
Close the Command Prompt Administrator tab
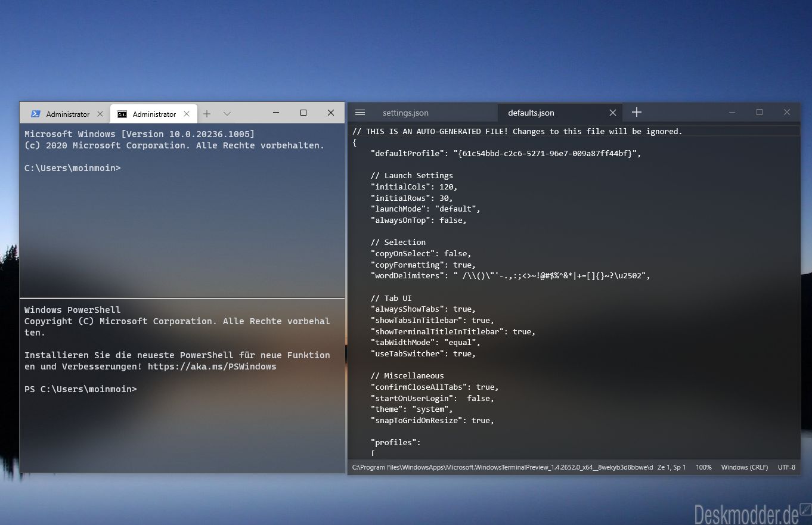pos(187,114)
